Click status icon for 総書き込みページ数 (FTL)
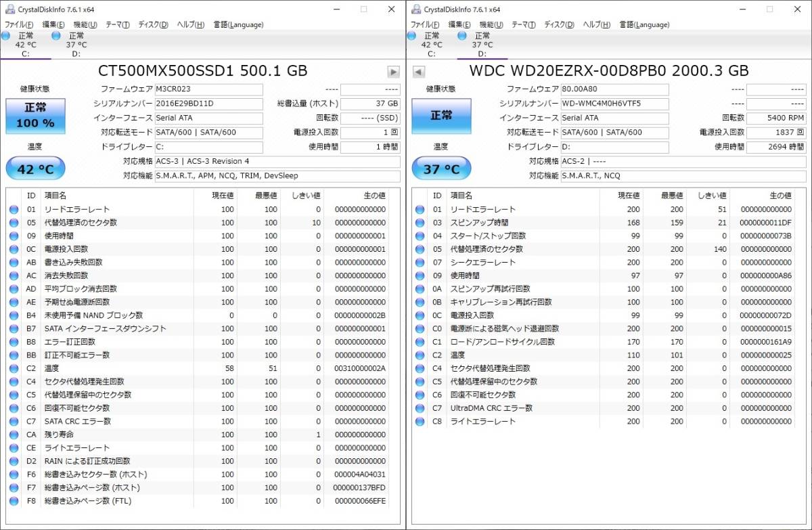The width and height of the screenshot is (812, 530). tap(14, 501)
